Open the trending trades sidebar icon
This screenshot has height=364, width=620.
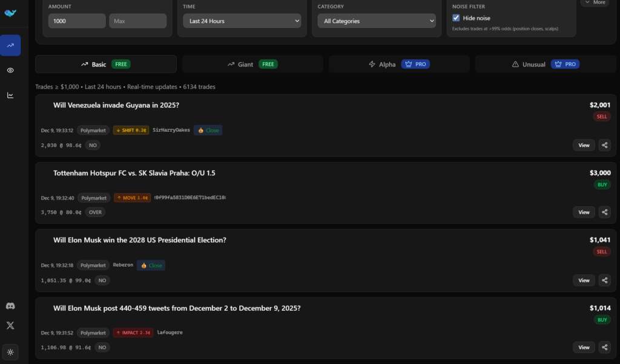[10, 45]
